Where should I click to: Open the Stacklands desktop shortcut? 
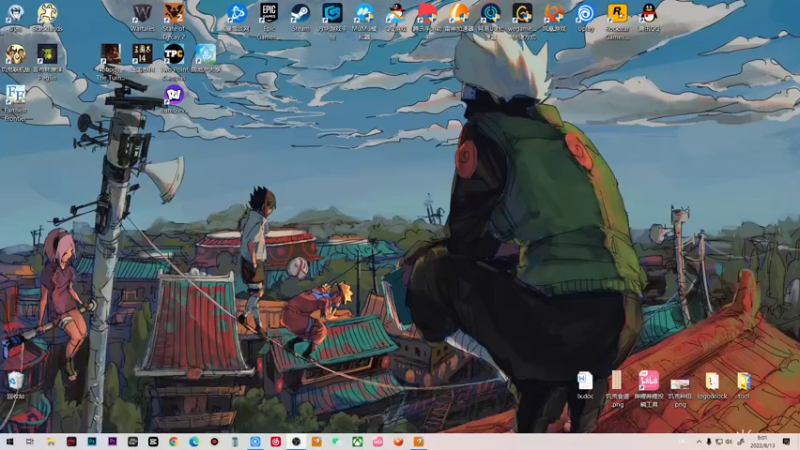47,17
